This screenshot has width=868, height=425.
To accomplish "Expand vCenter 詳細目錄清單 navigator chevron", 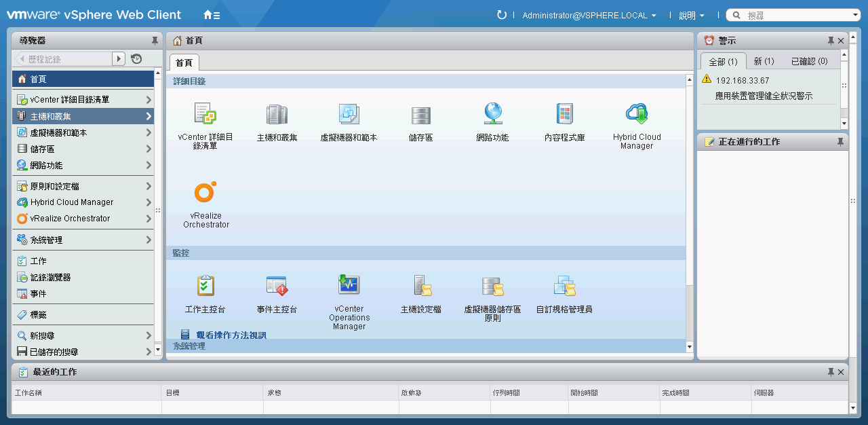I will coord(149,100).
